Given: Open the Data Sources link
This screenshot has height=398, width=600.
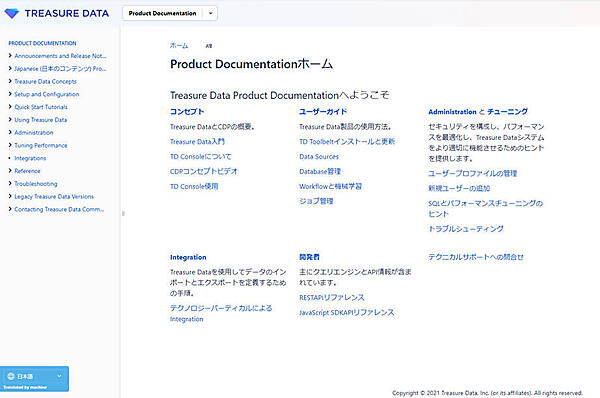Looking at the screenshot, I should coord(319,157).
